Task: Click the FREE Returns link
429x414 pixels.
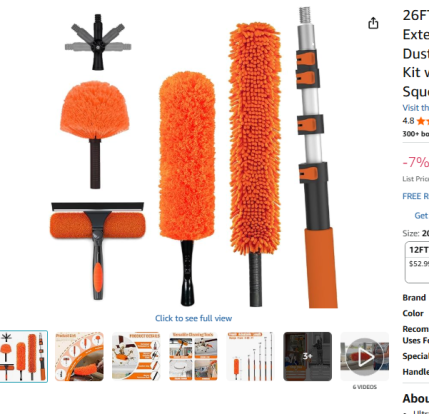Action: click(x=416, y=196)
